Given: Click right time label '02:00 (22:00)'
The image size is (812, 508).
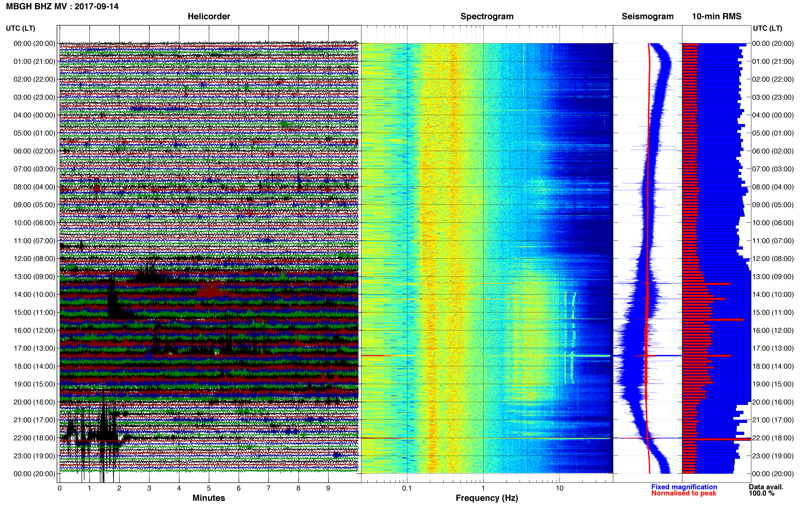Looking at the screenshot, I should pyautogui.click(x=773, y=79).
